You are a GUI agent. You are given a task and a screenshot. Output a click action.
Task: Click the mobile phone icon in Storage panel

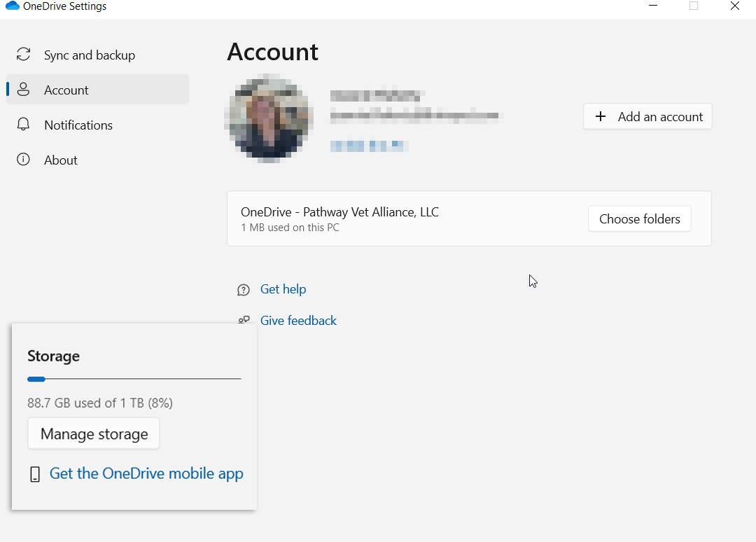pyautogui.click(x=35, y=475)
